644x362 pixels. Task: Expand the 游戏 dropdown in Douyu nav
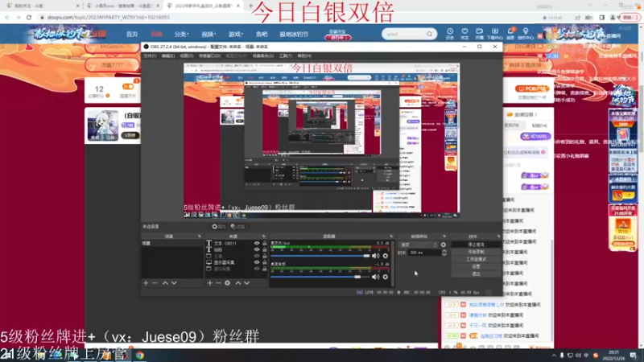[236, 35]
